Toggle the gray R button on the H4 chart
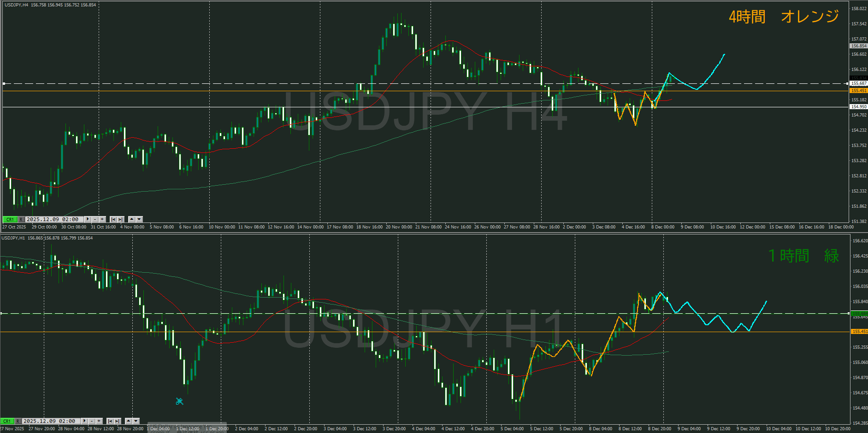The height and width of the screenshot is (433, 868). coord(21,219)
